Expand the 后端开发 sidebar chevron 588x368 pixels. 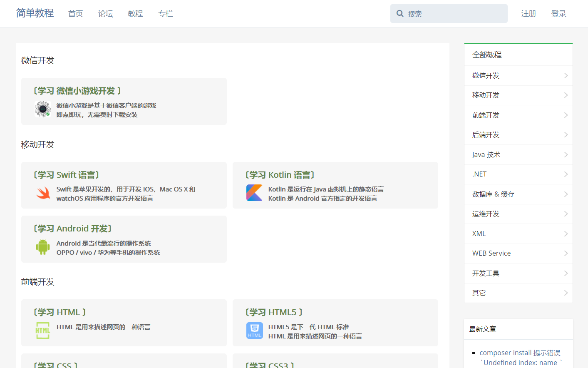click(x=566, y=134)
